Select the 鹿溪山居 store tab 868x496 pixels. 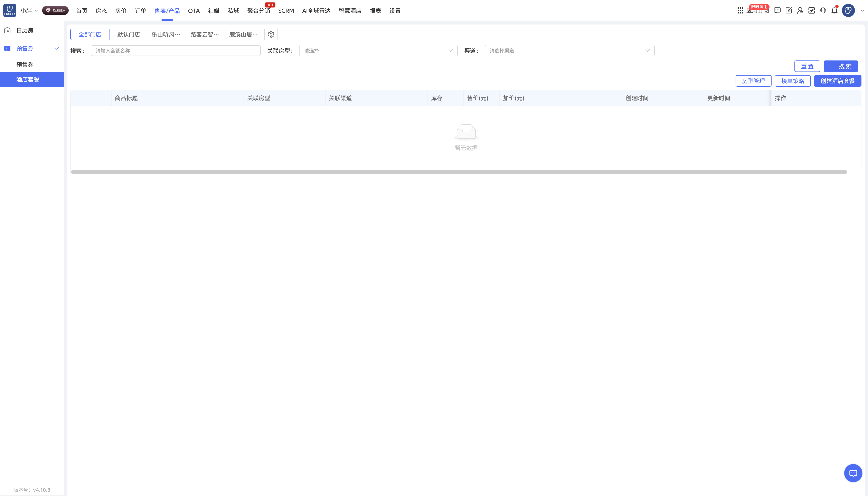pyautogui.click(x=245, y=34)
